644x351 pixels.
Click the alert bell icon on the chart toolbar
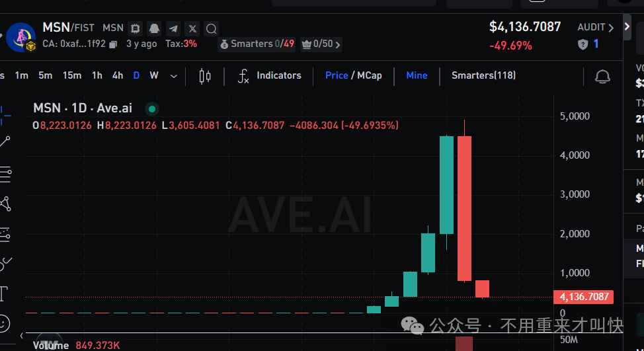(x=602, y=76)
